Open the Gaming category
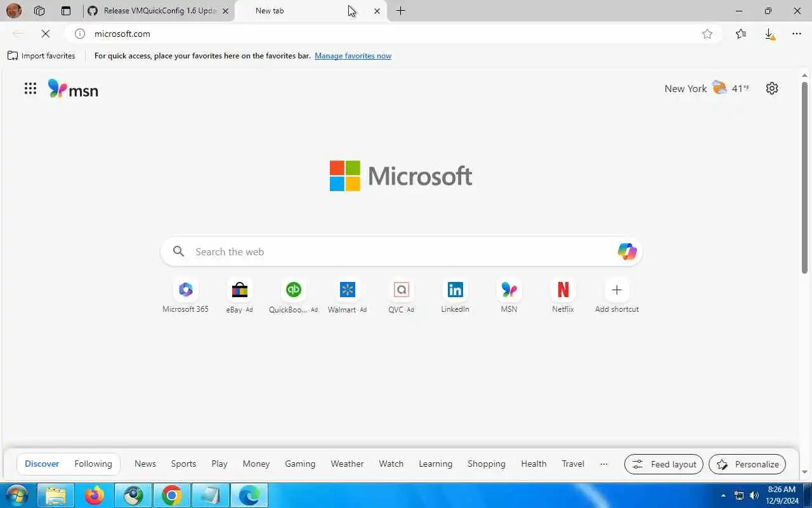This screenshot has width=812, height=508. click(x=300, y=464)
